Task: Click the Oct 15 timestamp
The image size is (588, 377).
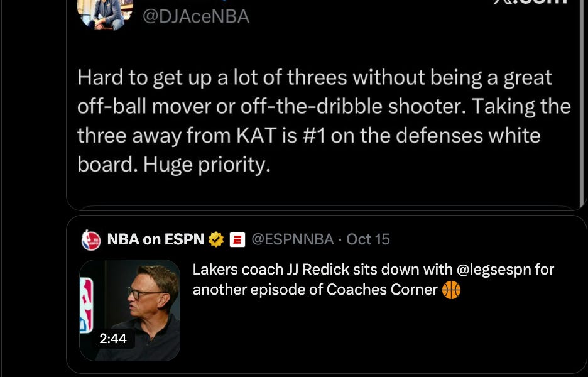Action: (x=368, y=239)
